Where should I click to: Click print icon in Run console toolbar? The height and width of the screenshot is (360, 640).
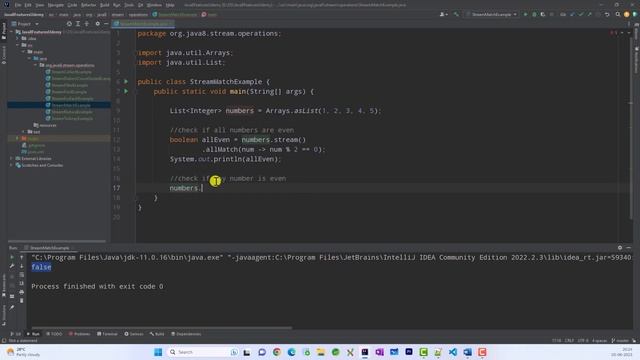(x=22, y=292)
